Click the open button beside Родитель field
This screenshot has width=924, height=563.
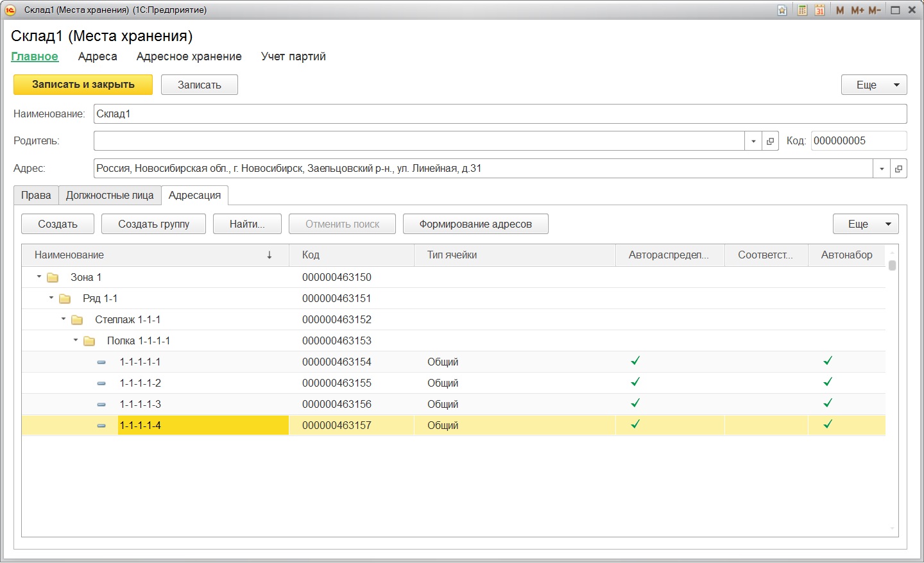[x=771, y=141]
